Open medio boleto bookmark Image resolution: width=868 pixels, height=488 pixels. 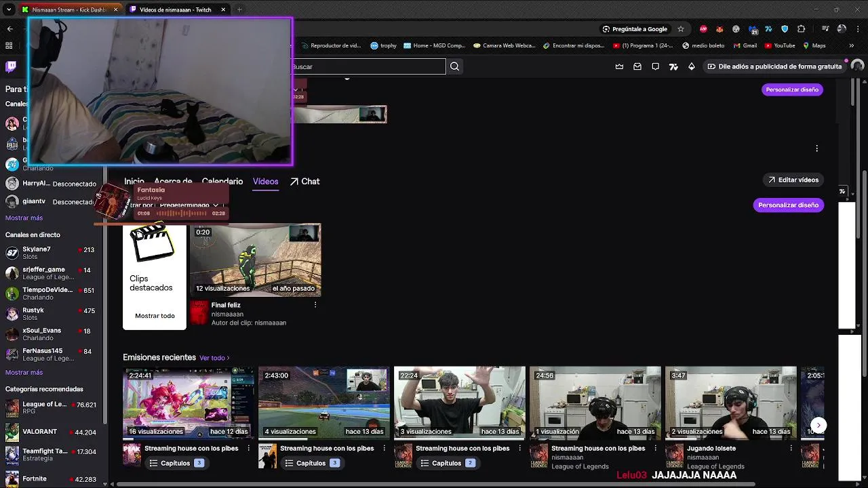tap(703, 45)
